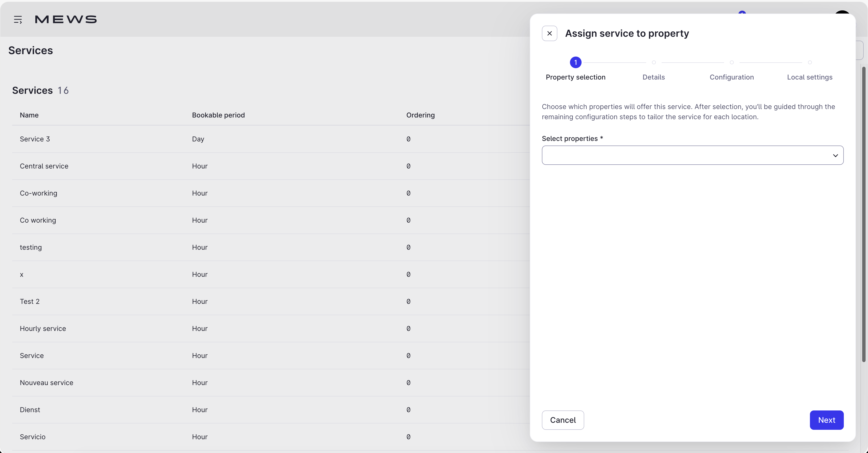Click the dropdown chevron in Select properties
This screenshot has height=453, width=868.
[835, 156]
